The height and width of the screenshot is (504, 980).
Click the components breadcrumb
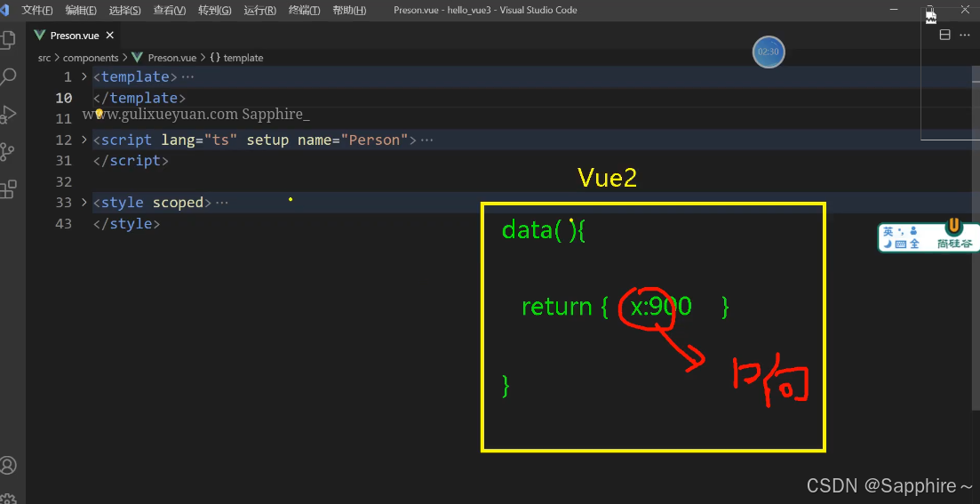tap(91, 58)
